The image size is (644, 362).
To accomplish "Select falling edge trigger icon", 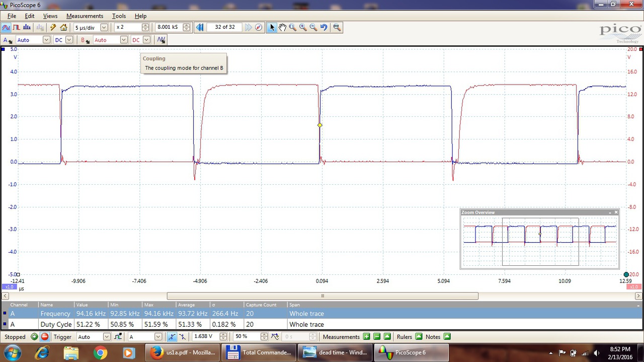I will (x=182, y=337).
